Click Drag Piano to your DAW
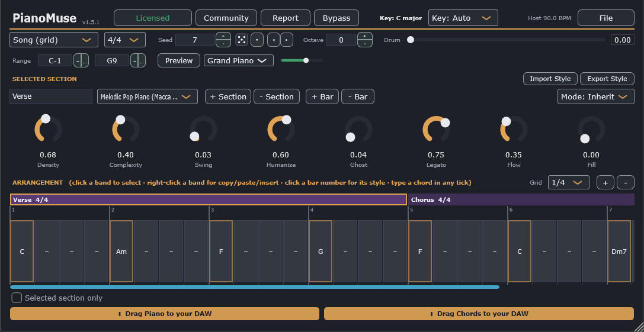Viewport: 644px width, 332px height. 164,314
